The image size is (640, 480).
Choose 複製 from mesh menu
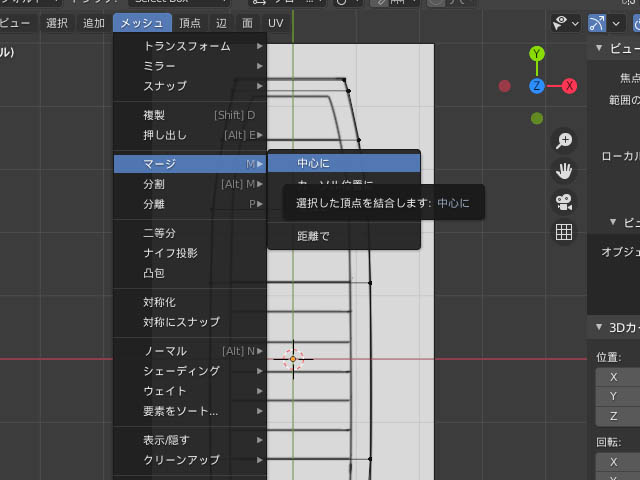(190, 115)
